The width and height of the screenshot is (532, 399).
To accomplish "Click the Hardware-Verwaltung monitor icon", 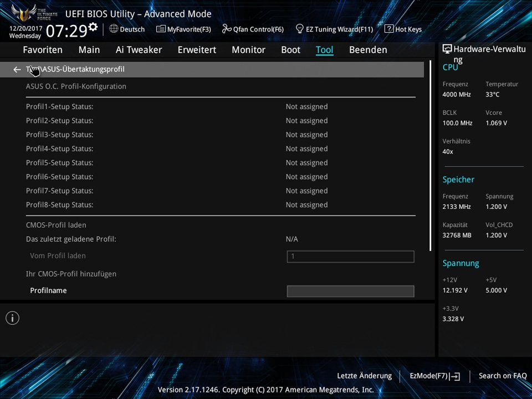I will [447, 49].
